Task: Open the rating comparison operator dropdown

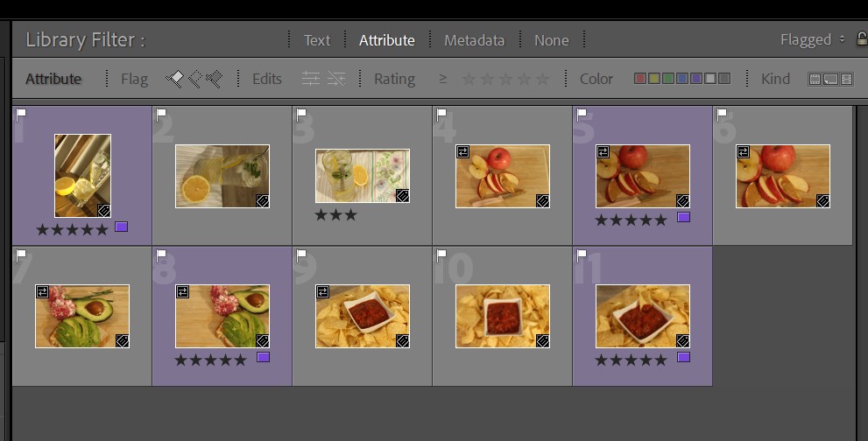Action: tap(443, 79)
